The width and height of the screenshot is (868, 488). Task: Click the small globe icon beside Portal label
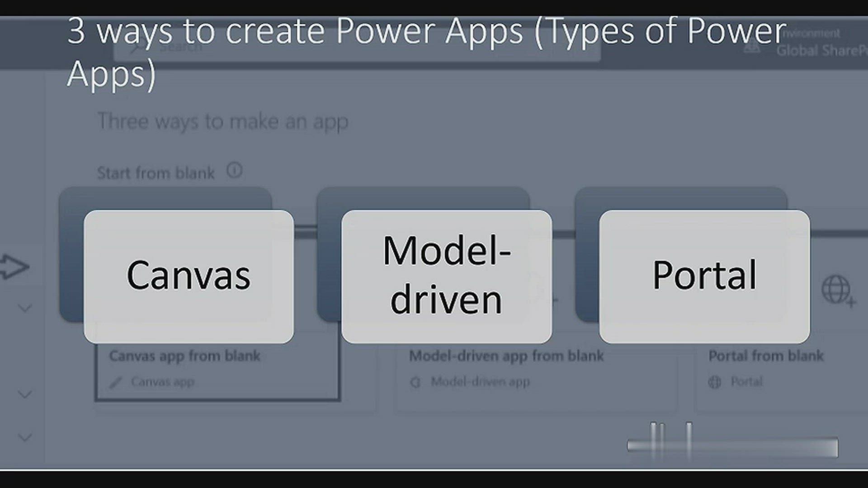click(x=715, y=382)
